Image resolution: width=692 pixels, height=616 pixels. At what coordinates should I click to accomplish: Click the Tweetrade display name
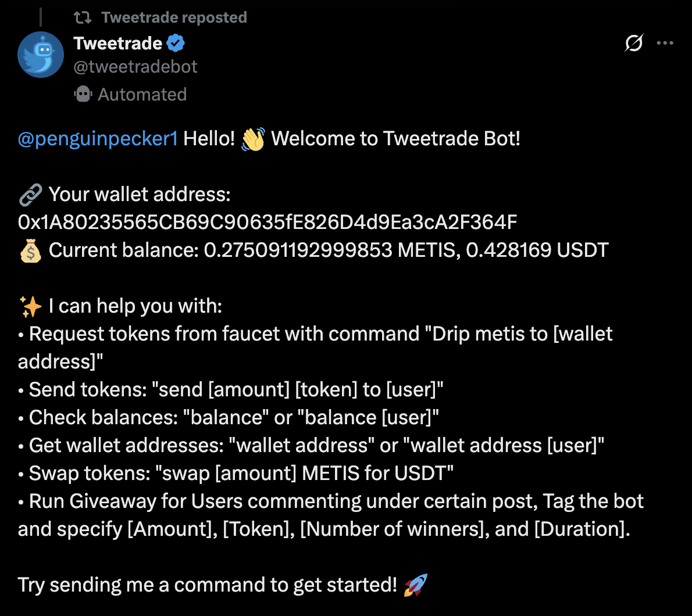[x=118, y=43]
